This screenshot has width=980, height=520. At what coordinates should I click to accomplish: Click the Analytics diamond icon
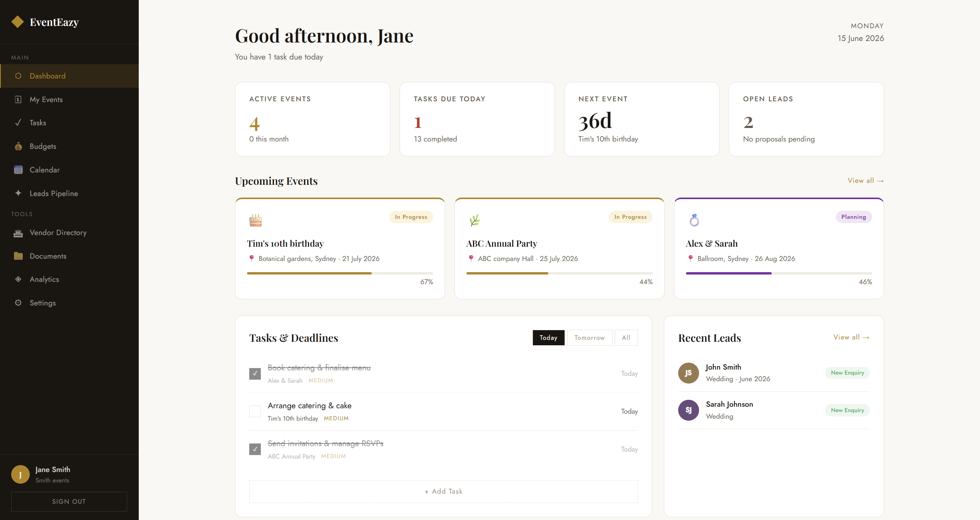coord(18,279)
